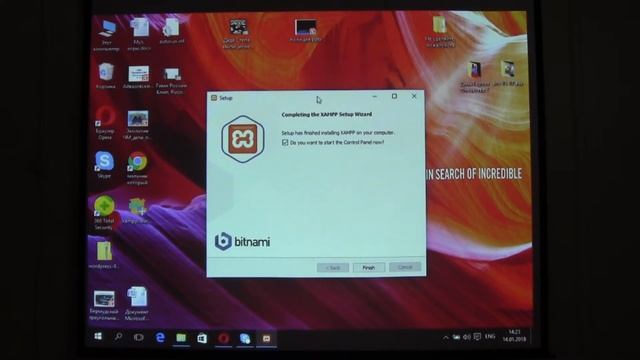This screenshot has width=640, height=360.
Task: Close the XAMPP Setup window
Action: [414, 96]
